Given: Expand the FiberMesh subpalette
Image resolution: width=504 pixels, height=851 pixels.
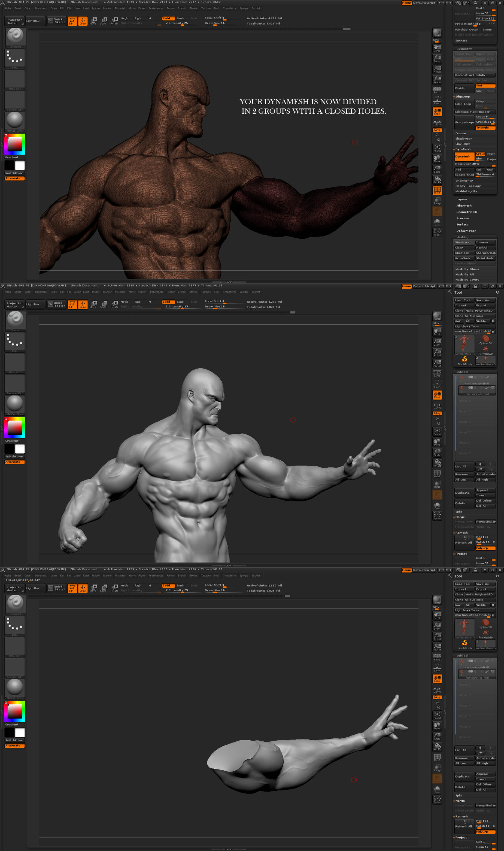Looking at the screenshot, I should coord(464,206).
